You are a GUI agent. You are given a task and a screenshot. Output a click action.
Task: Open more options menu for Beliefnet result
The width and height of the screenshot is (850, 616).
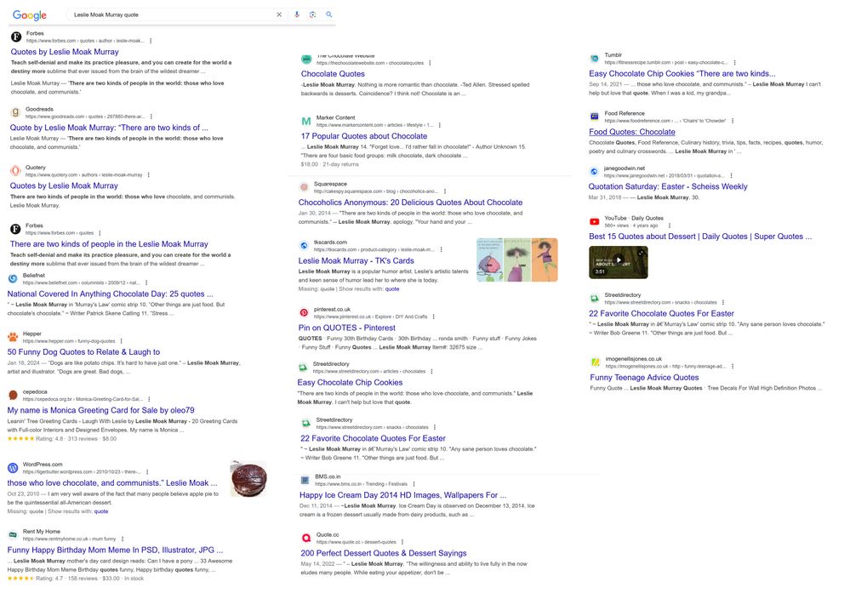pos(146,282)
